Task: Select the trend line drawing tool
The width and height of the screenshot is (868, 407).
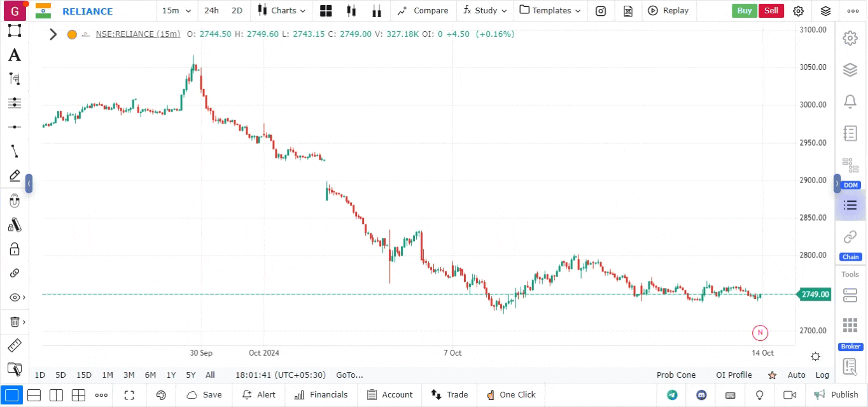Action: pos(14,151)
